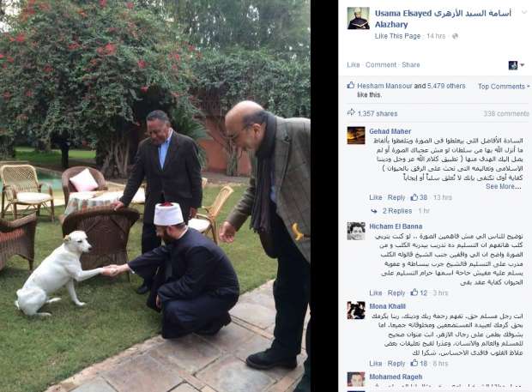The image size is (532, 392).
Task: Open Usama Elsayed Alazhary profile picture
Action: [359, 18]
